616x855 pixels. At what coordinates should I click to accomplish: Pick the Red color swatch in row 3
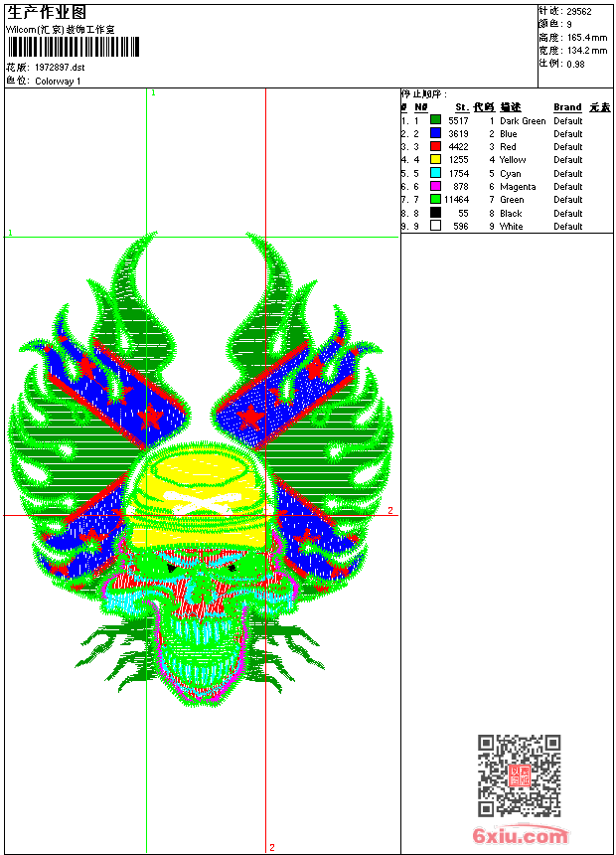point(435,146)
